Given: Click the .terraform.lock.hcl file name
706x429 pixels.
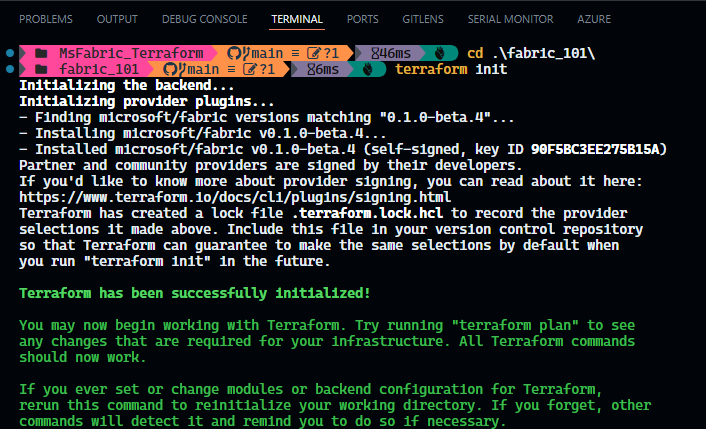Looking at the screenshot, I should (x=367, y=213).
